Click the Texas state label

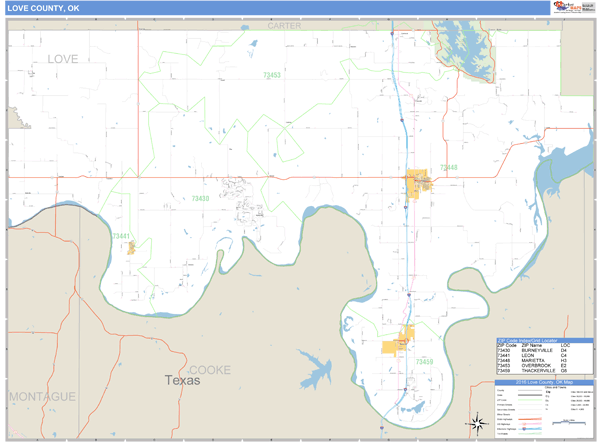[182, 381]
